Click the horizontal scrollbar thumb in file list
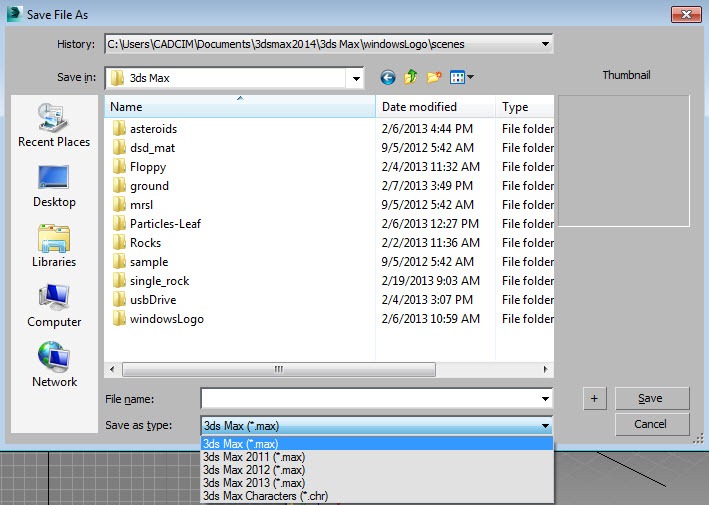Viewport: 709px width, 505px height. pyautogui.click(x=279, y=369)
